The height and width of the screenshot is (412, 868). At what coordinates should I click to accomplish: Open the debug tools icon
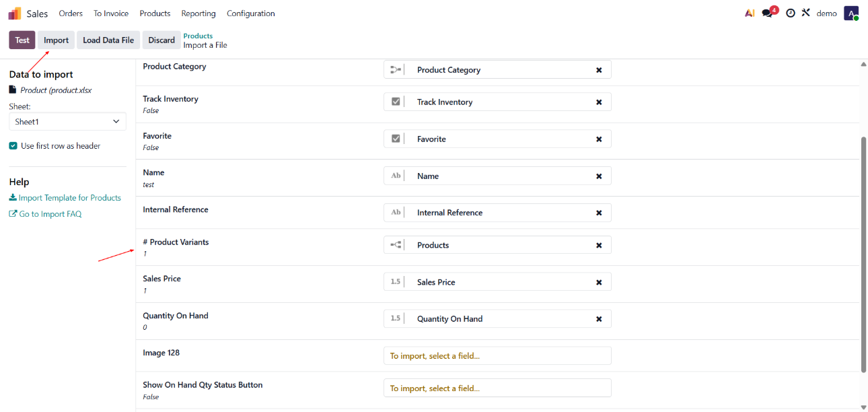805,13
